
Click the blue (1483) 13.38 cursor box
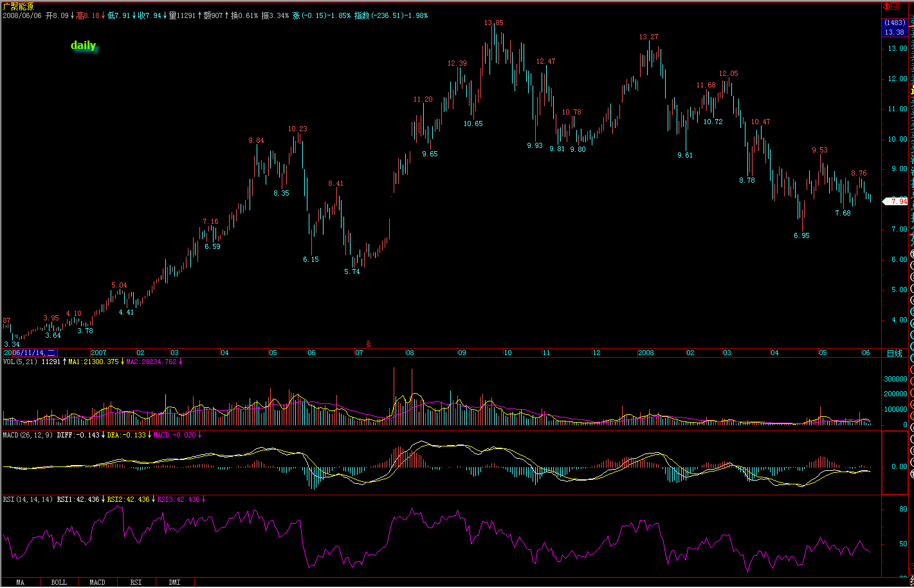click(x=895, y=28)
